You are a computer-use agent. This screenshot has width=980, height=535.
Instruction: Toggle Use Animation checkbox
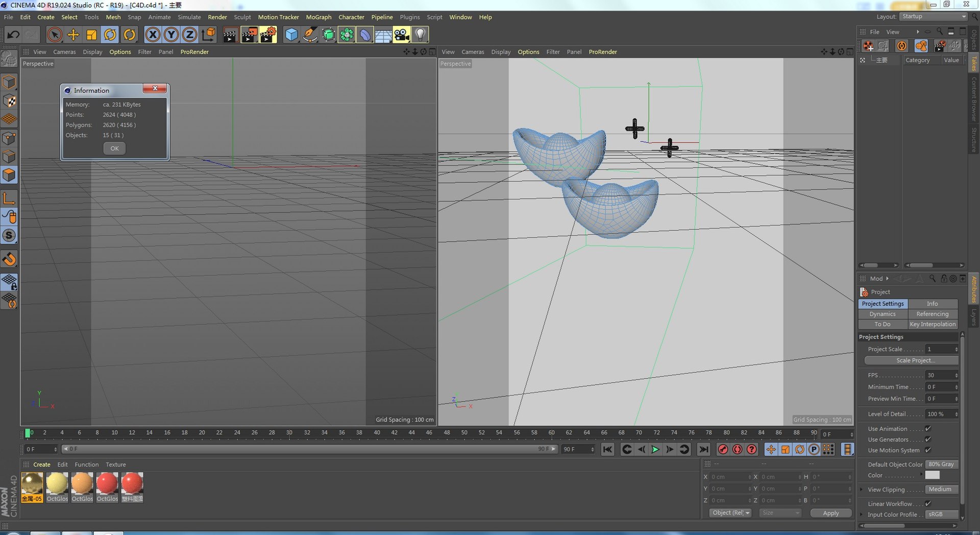[x=928, y=429]
